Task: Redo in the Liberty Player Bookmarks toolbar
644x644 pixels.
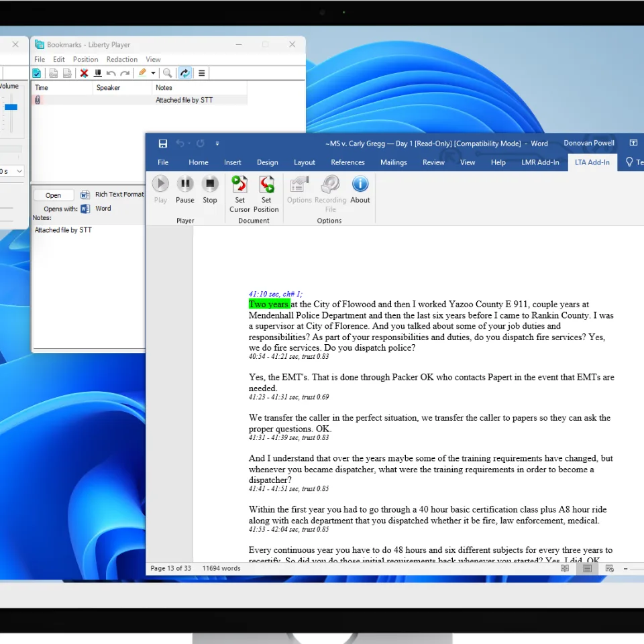Action: point(125,73)
